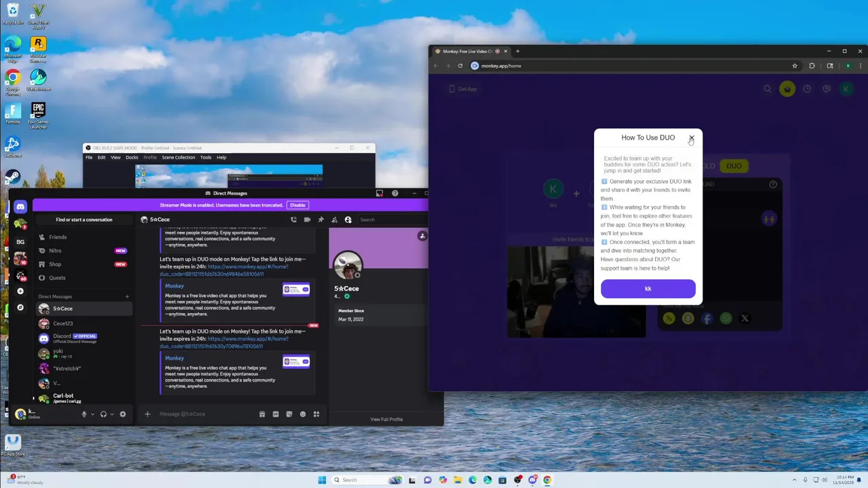This screenshot has width=868, height=488.
Task: Open the GIF picker in Discord
Action: point(275,414)
